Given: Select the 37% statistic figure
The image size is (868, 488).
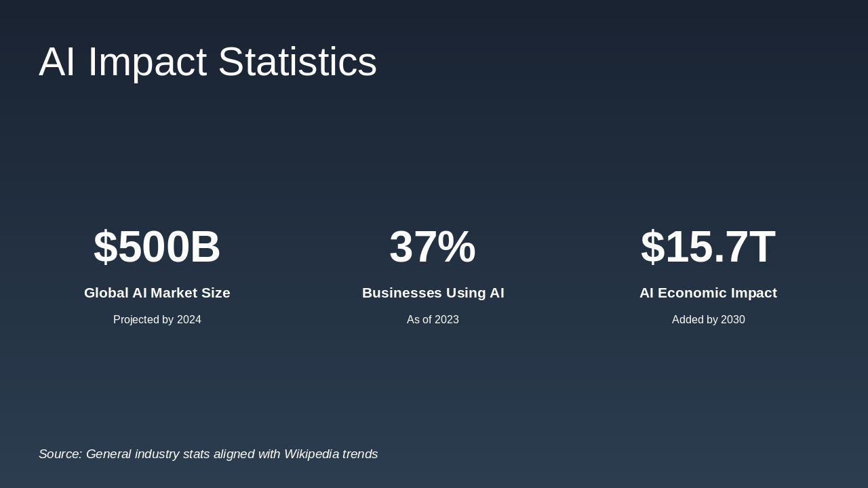Looking at the screenshot, I should point(433,247).
